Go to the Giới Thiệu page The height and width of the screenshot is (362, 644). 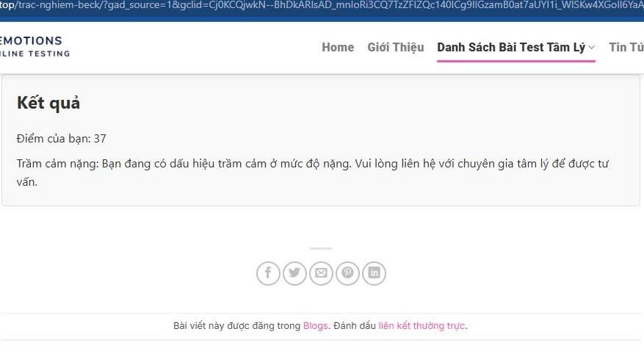[395, 47]
